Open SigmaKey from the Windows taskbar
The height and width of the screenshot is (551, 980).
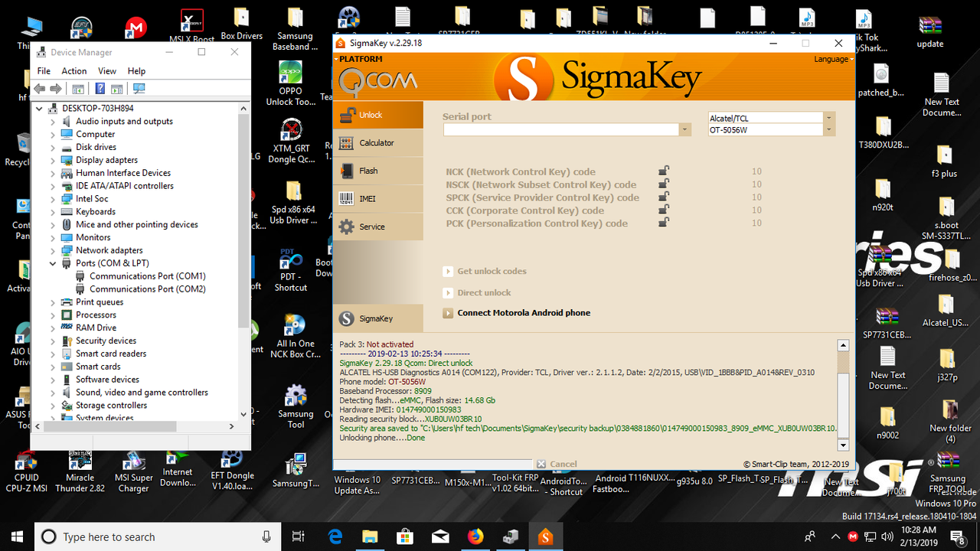click(x=545, y=536)
